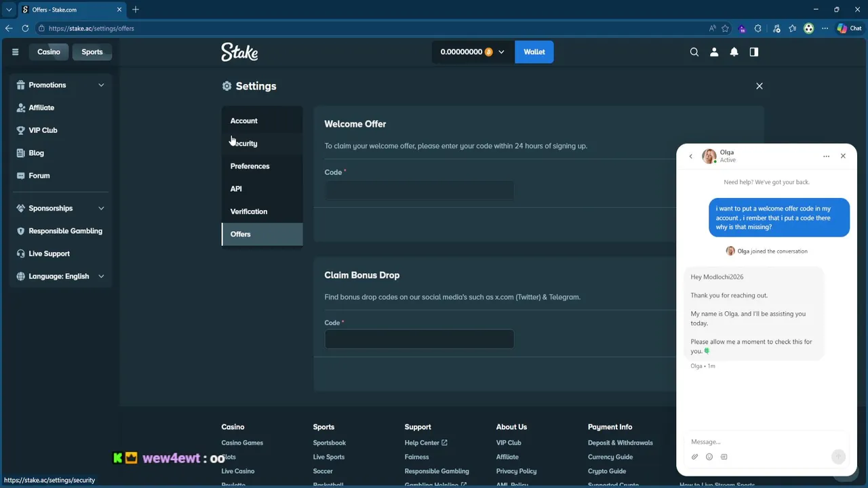The height and width of the screenshot is (488, 868).
Task: Open Currency Guide footer link
Action: (x=610, y=457)
